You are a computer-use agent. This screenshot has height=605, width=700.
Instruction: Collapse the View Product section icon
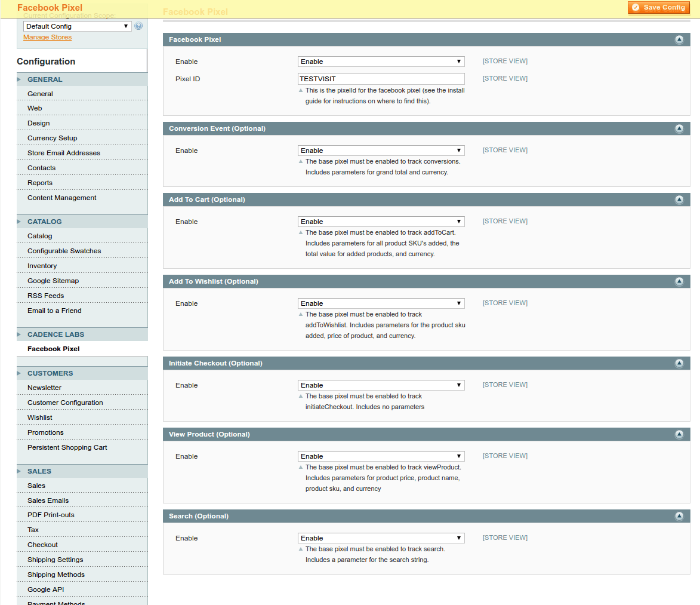coord(679,434)
